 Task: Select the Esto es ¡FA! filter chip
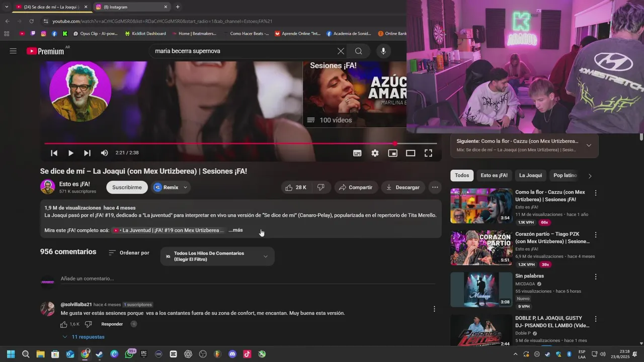coord(494,175)
